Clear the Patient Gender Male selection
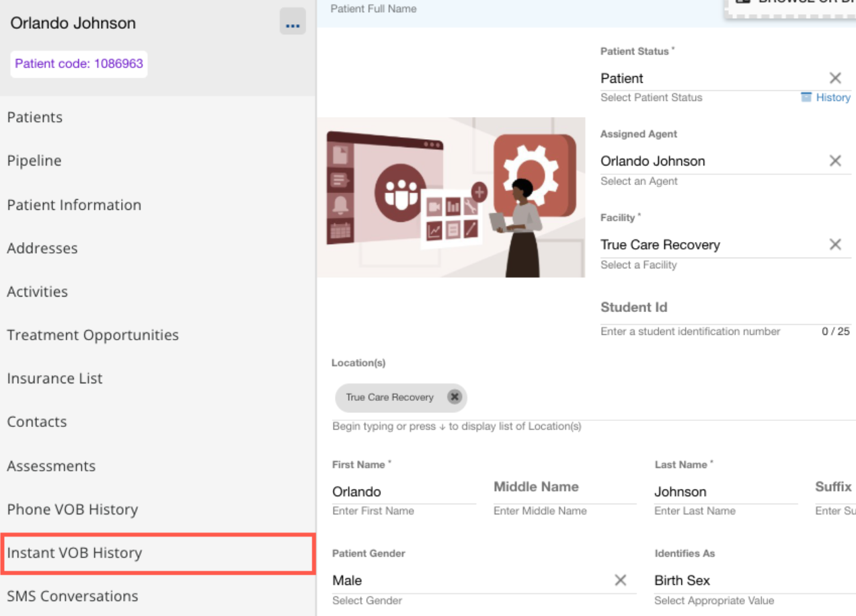The width and height of the screenshot is (856, 616). 620,580
